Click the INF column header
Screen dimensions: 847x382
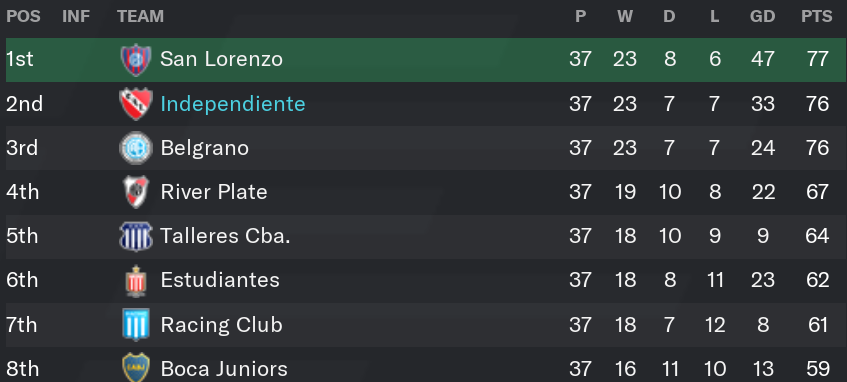point(76,16)
